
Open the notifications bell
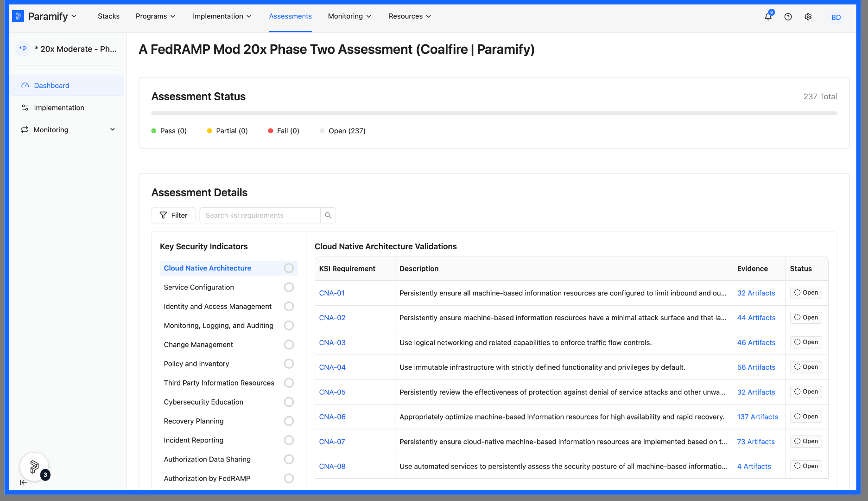pos(768,16)
